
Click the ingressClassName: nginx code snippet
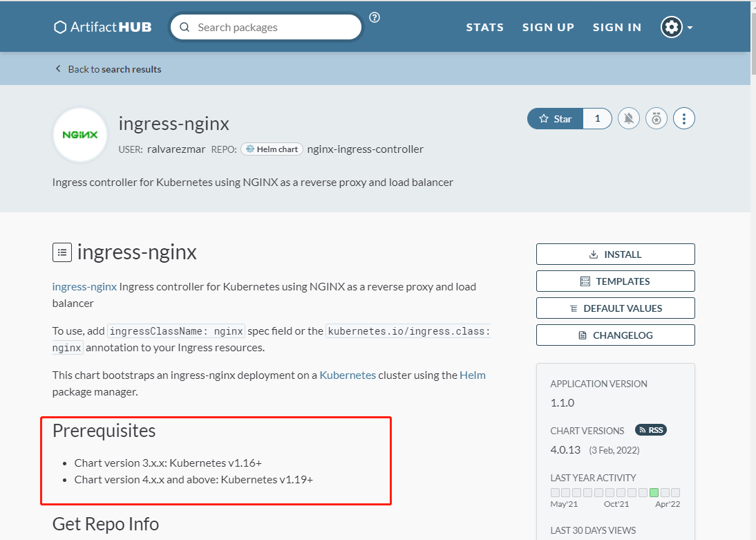pyautogui.click(x=176, y=331)
